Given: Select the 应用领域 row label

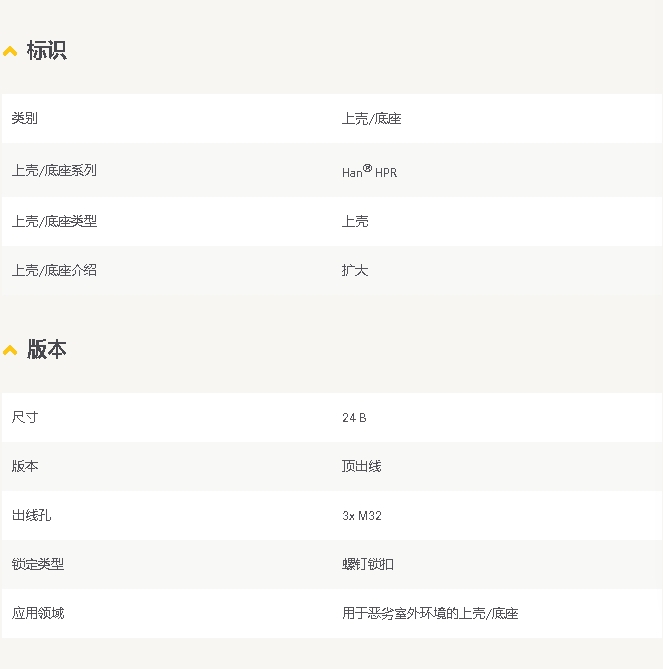Looking at the screenshot, I should pyautogui.click(x=38, y=613).
